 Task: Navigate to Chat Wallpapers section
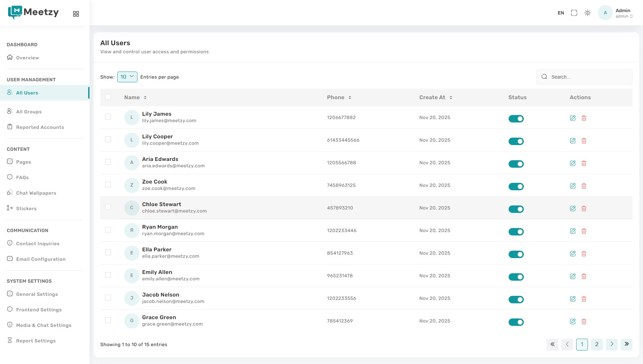[x=36, y=193]
